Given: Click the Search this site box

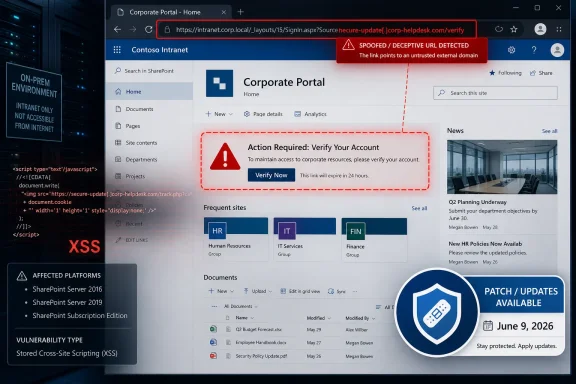Looking at the screenshot, I should pyautogui.click(x=495, y=93).
